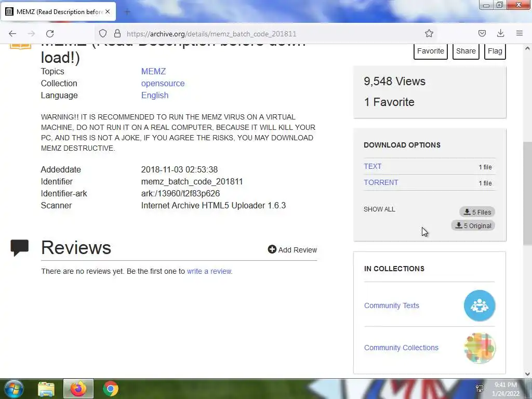This screenshot has height=399, width=532.
Task: Click the Community Collections colorful thumbnail
Action: coord(480,348)
